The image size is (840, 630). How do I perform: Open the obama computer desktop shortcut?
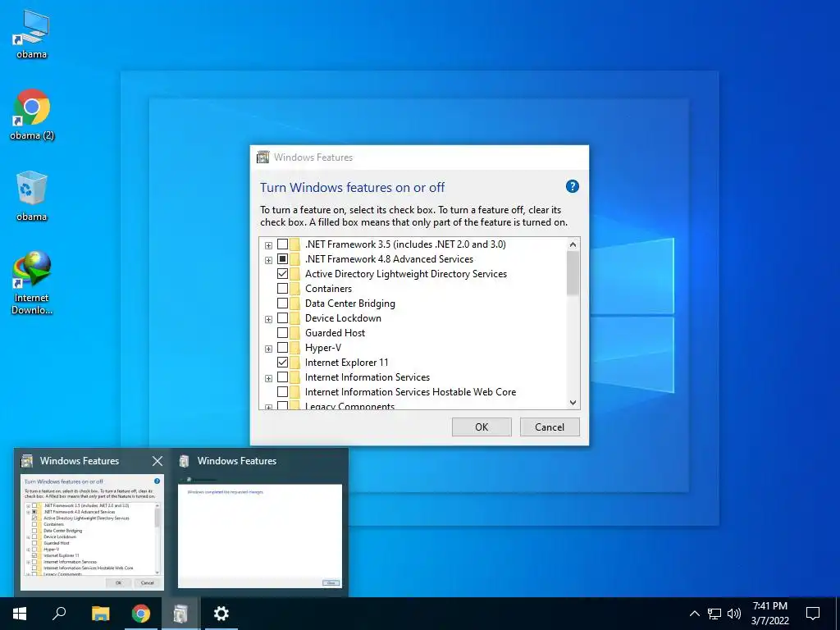[x=32, y=34]
